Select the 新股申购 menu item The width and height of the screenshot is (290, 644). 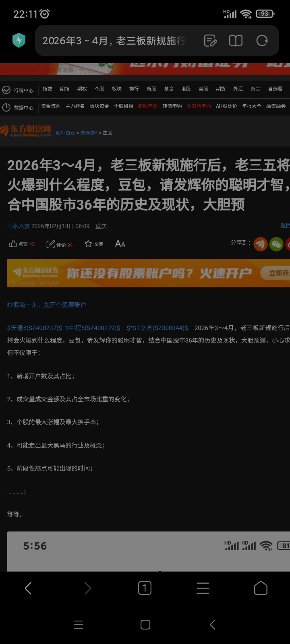click(148, 106)
